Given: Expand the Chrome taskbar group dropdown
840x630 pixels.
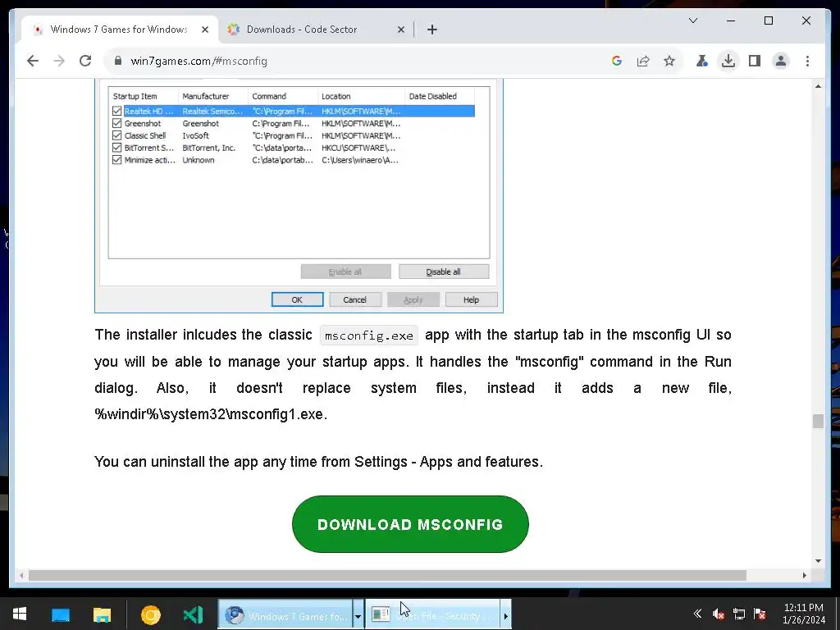Looking at the screenshot, I should 358,616.
